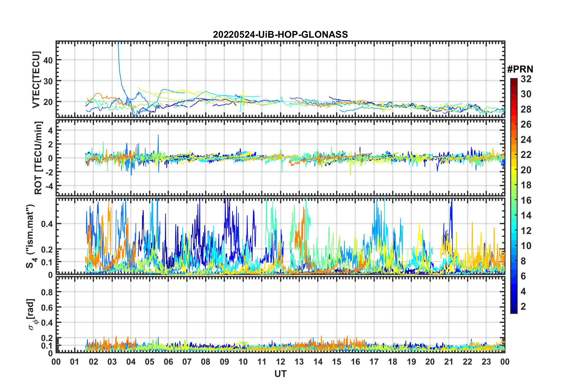This screenshot has height=392, width=561.
Task: Click the 12 hour tick on the UT axis
Action: pos(280,362)
